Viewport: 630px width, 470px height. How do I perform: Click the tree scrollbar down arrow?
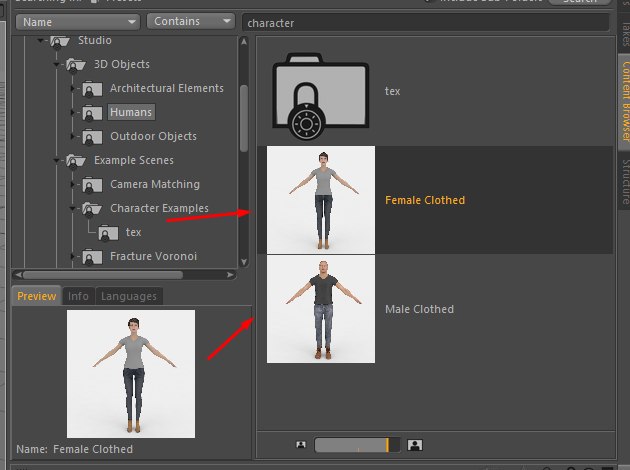[244, 262]
